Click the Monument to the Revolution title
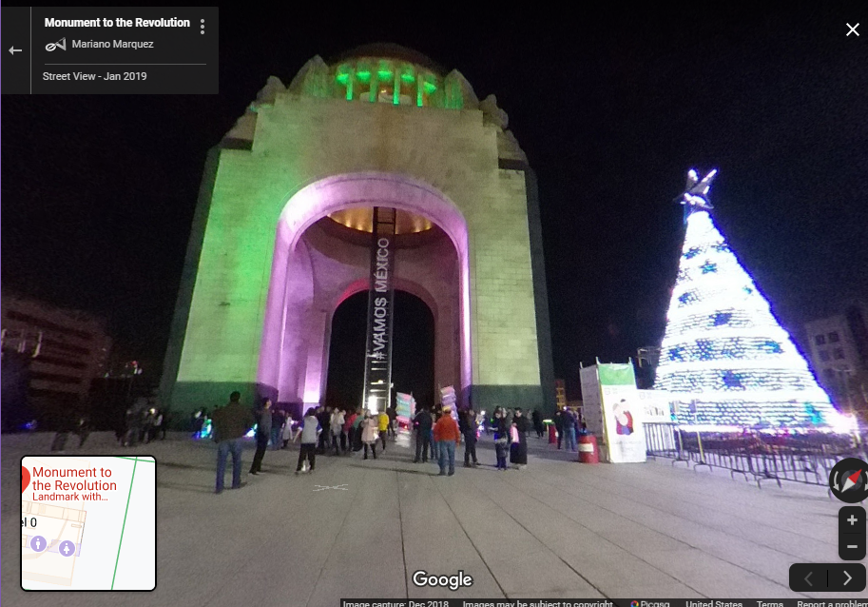Viewport: 868px width, 607px height. pos(117,23)
